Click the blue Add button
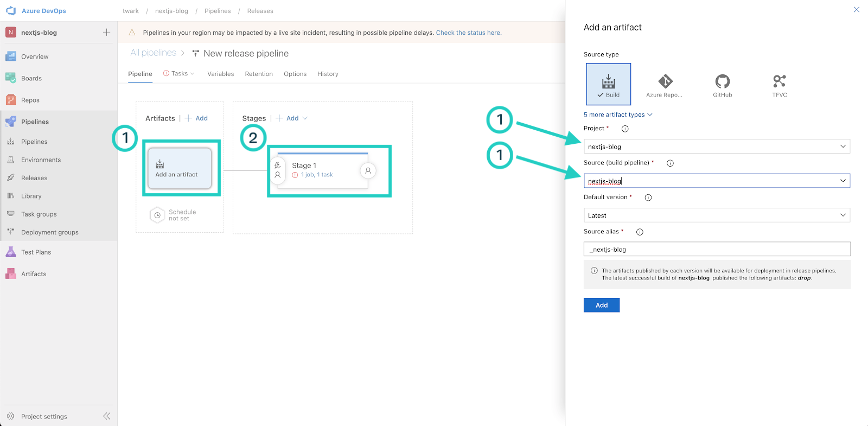The width and height of the screenshot is (868, 426). point(602,305)
